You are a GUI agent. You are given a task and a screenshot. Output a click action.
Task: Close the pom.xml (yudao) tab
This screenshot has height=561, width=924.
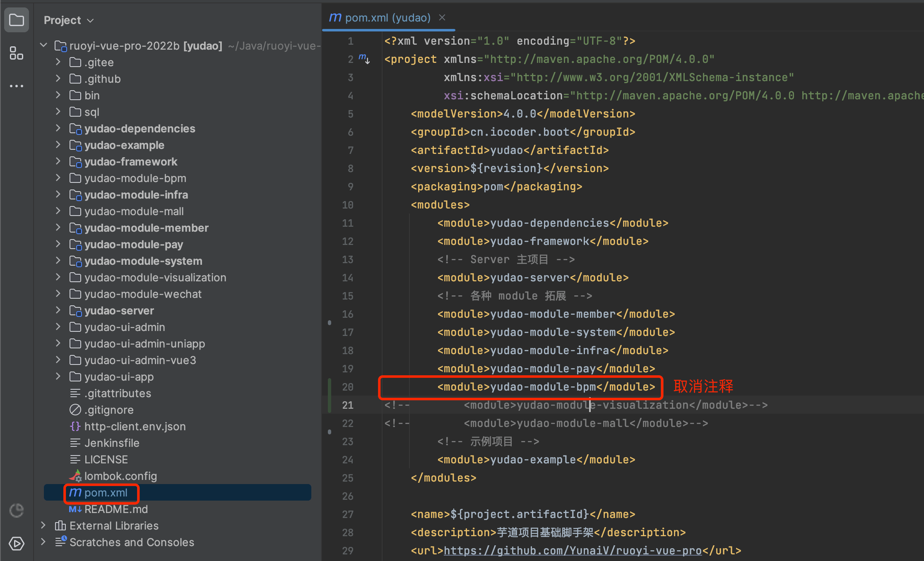click(x=442, y=18)
